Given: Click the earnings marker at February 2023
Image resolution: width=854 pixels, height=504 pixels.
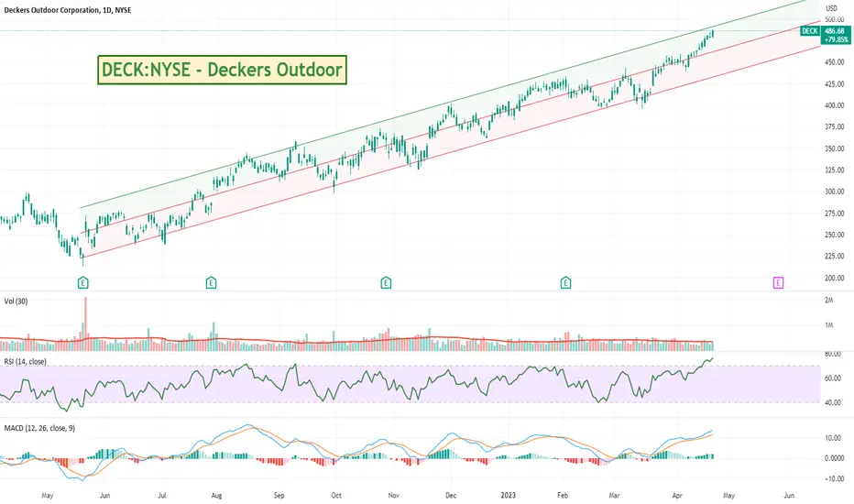Looking at the screenshot, I should 566,283.
